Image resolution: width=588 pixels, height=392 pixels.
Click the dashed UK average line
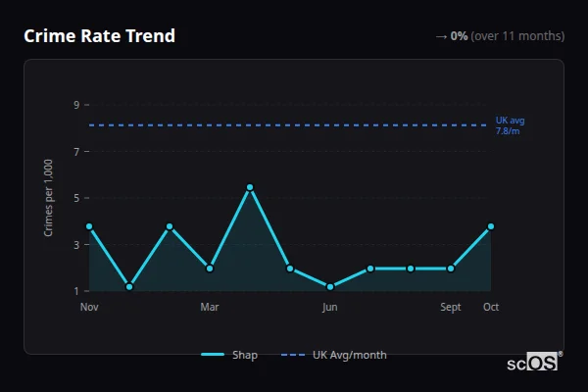(x=288, y=125)
